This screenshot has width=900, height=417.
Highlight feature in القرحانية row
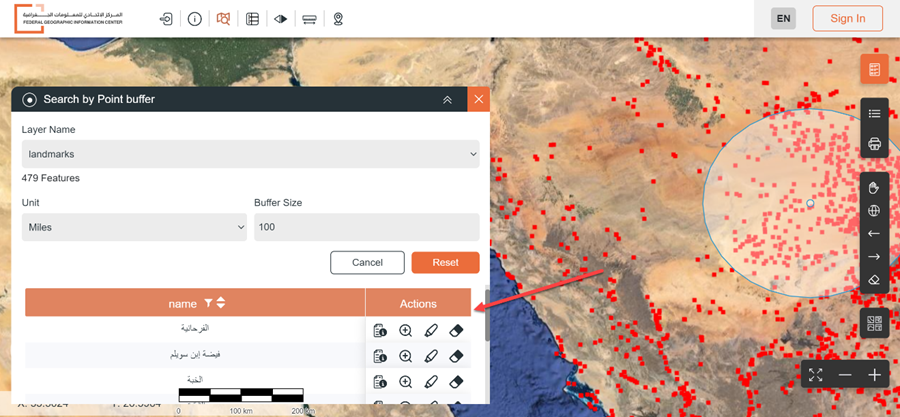430,330
